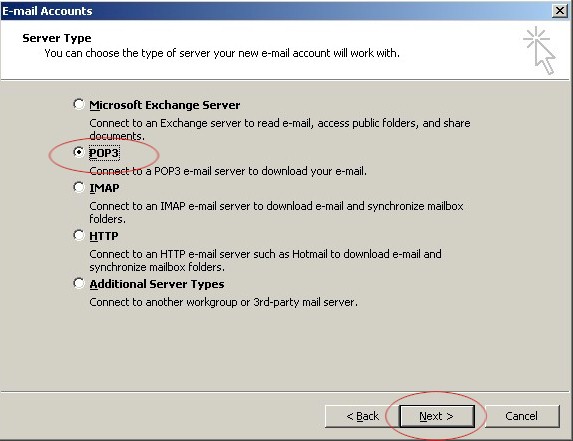Click the bold 'Microsoft Exchange Server' label text
The height and width of the screenshot is (441, 573).
coord(165,105)
